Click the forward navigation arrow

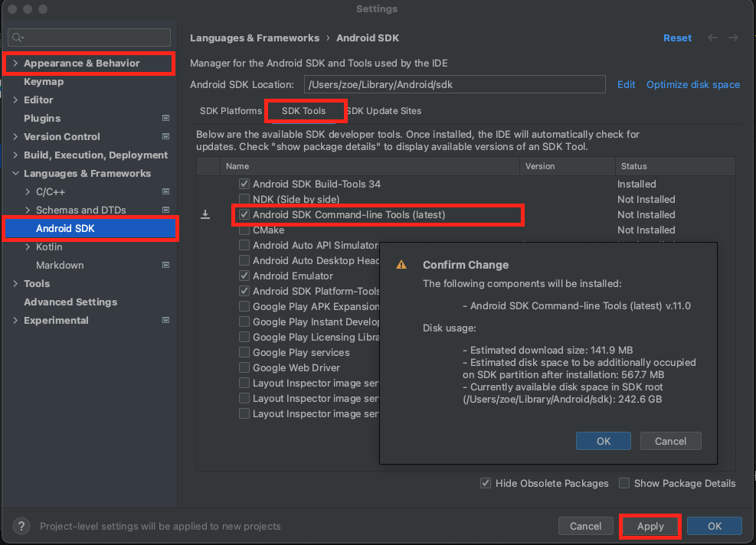click(x=733, y=38)
